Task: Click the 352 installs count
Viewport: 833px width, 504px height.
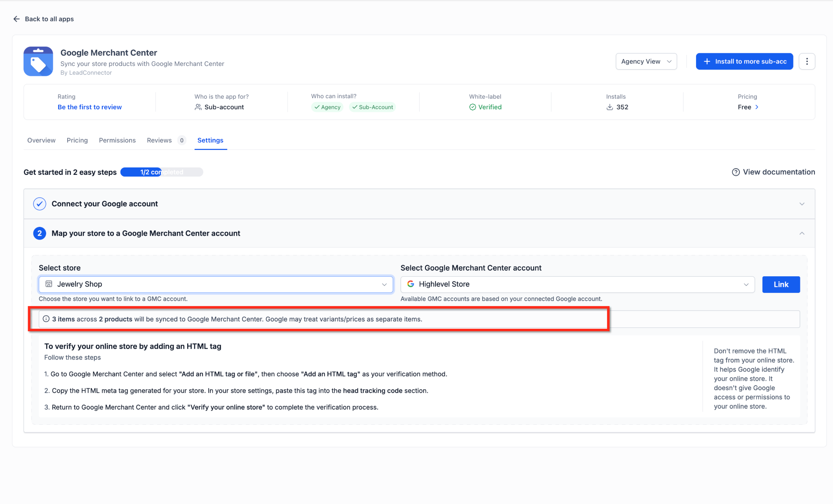Action: click(622, 107)
